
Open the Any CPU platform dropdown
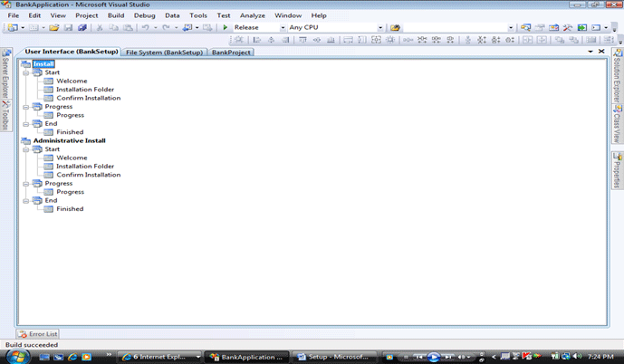click(x=380, y=27)
